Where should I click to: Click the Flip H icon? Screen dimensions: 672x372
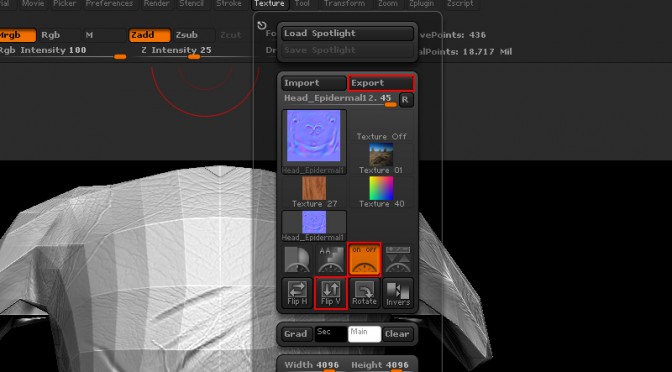click(297, 293)
